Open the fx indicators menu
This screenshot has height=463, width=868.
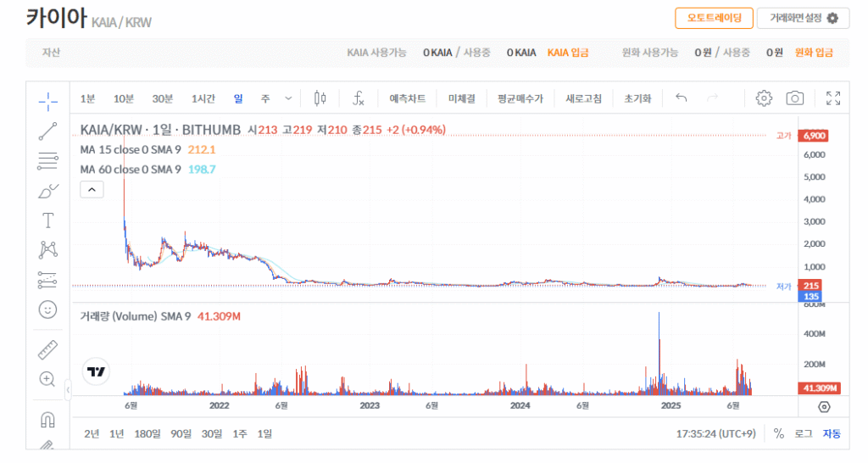click(x=359, y=98)
